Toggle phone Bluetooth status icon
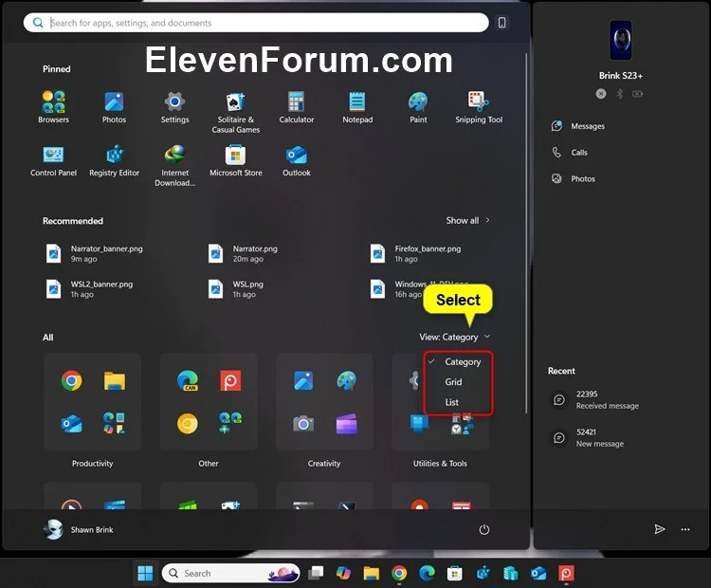The width and height of the screenshot is (711, 588). [x=619, y=94]
